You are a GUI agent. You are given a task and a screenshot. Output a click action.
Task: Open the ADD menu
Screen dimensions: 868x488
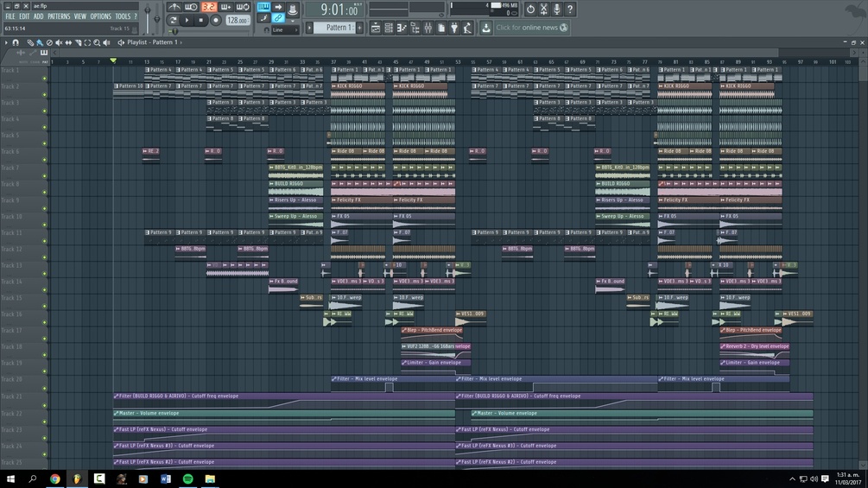(x=38, y=16)
